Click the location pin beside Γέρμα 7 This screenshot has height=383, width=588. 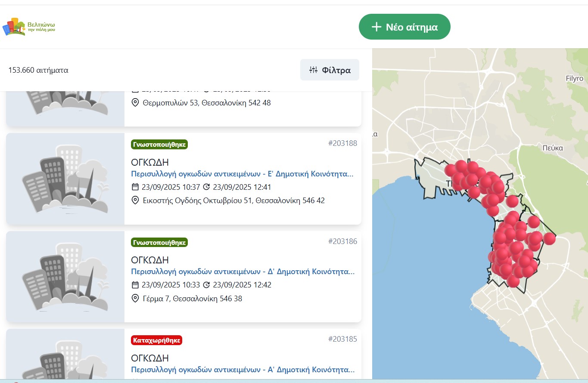click(135, 298)
